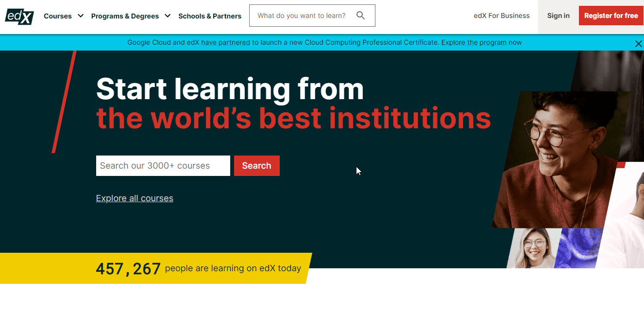Click the 'Start learning from' headline
This screenshot has height=313, width=644.
click(230, 89)
